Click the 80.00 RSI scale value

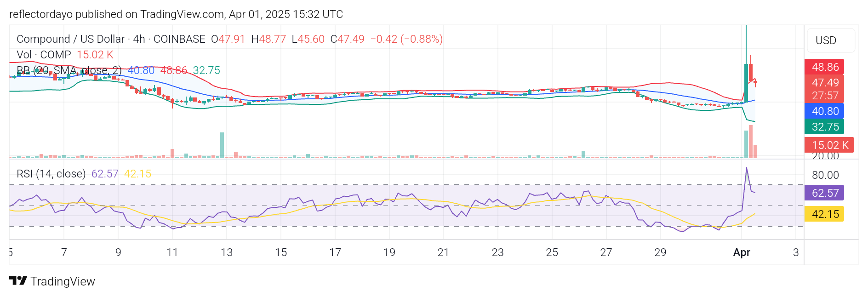825,175
